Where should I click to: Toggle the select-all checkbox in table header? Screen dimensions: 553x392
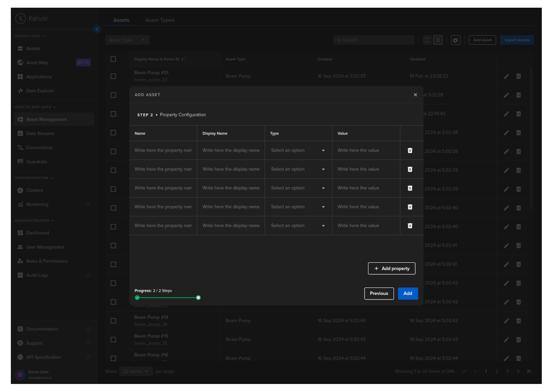pyautogui.click(x=113, y=59)
